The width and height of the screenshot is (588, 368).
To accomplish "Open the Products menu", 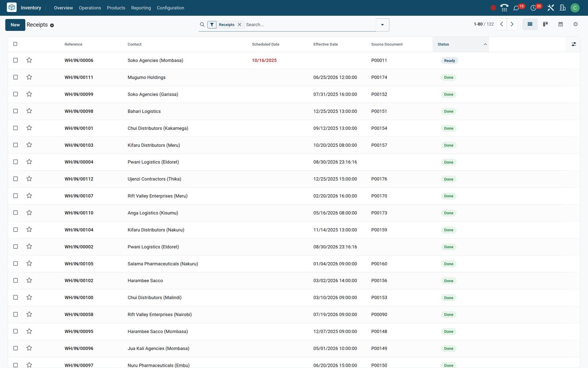I will tap(116, 8).
